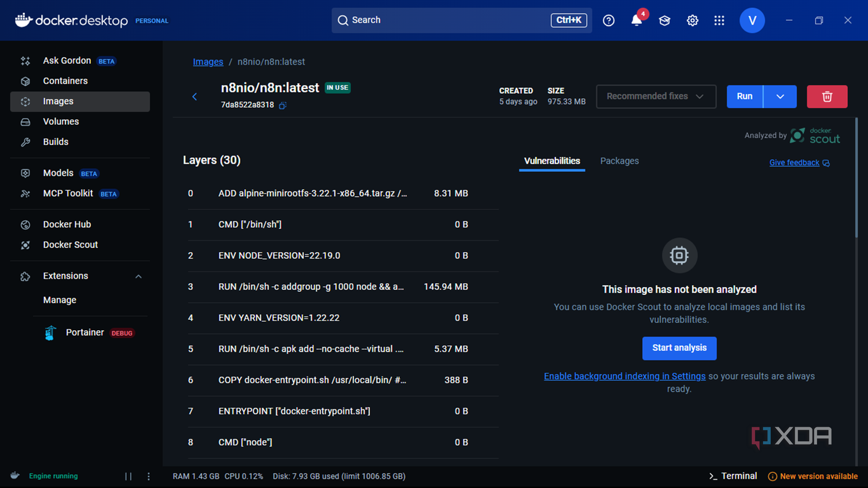The width and height of the screenshot is (868, 488).
Task: Open the Run button dropdown arrow
Action: point(780,97)
